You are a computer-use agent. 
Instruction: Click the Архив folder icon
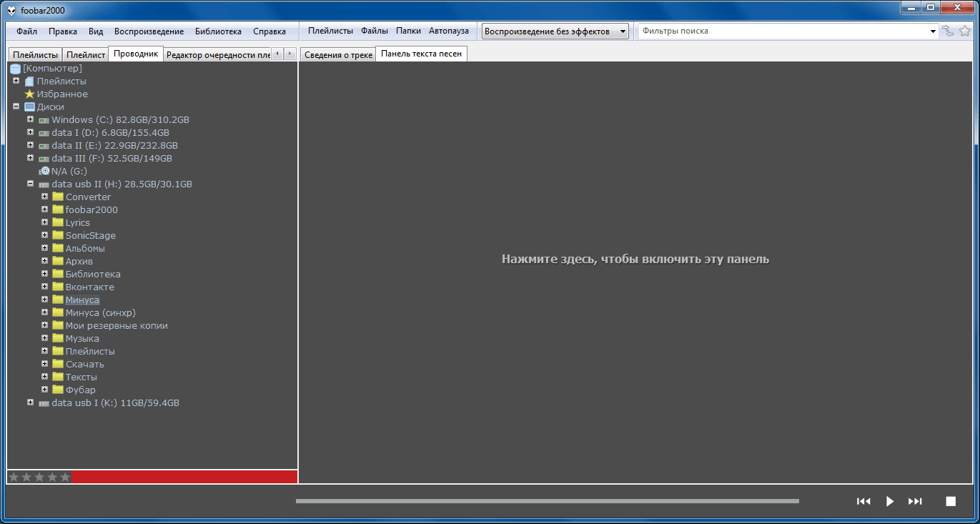tap(58, 262)
